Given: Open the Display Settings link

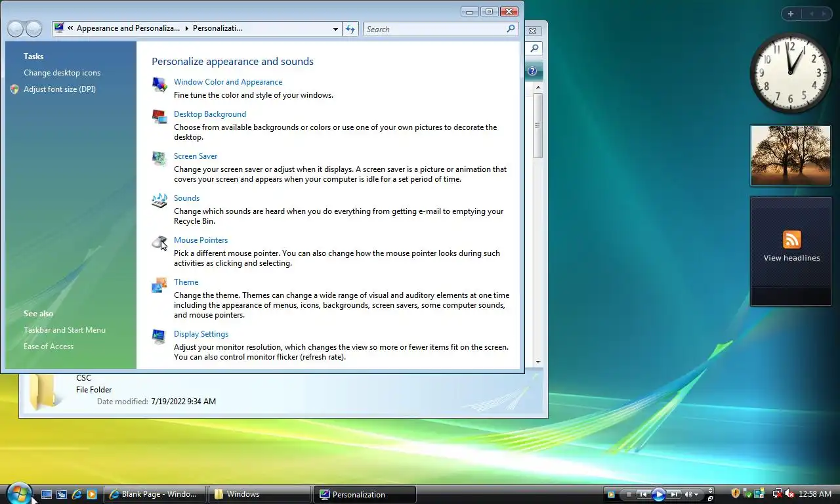Looking at the screenshot, I should [x=201, y=334].
